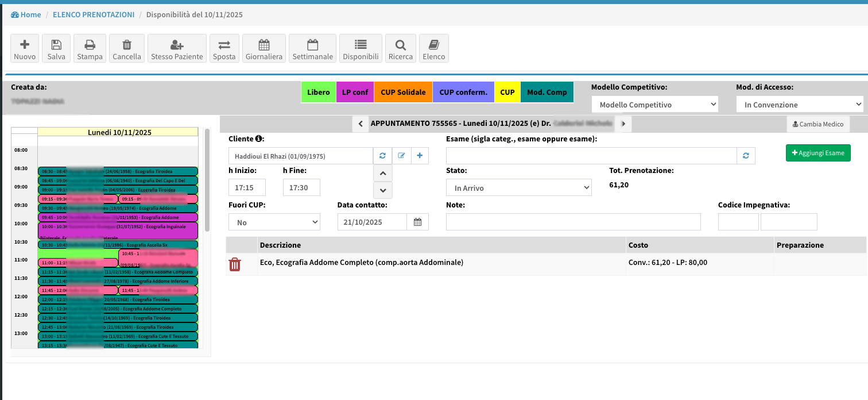Click the green Libero legend swatch
Screen dimensions: 868x400
click(x=318, y=93)
